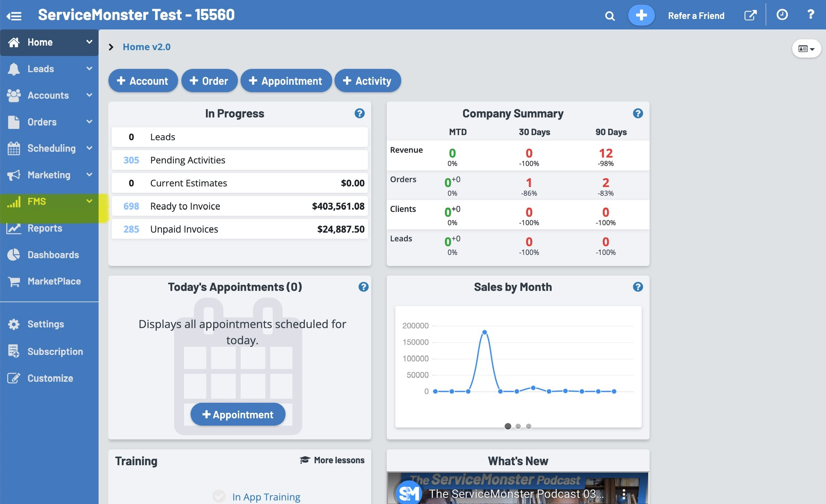Click the clock icon in top bar
This screenshot has width=826, height=504.
tap(782, 15)
